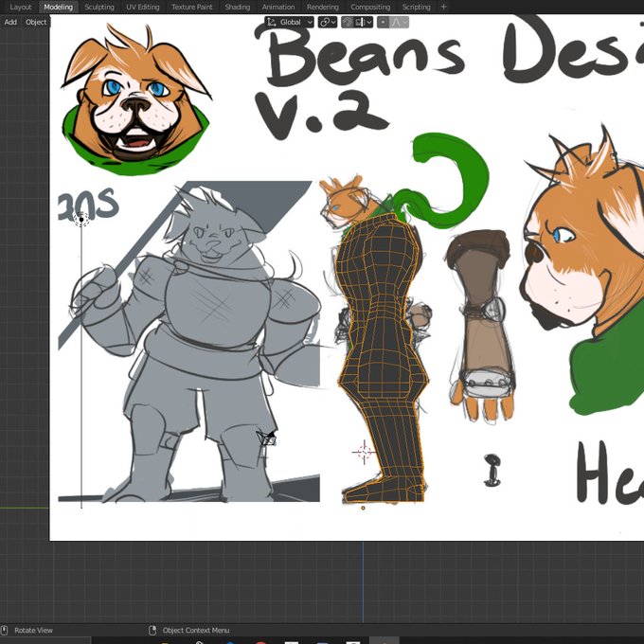The image size is (644, 644).
Task: Click the Object Context Menu status bar hint
Action: (x=196, y=630)
